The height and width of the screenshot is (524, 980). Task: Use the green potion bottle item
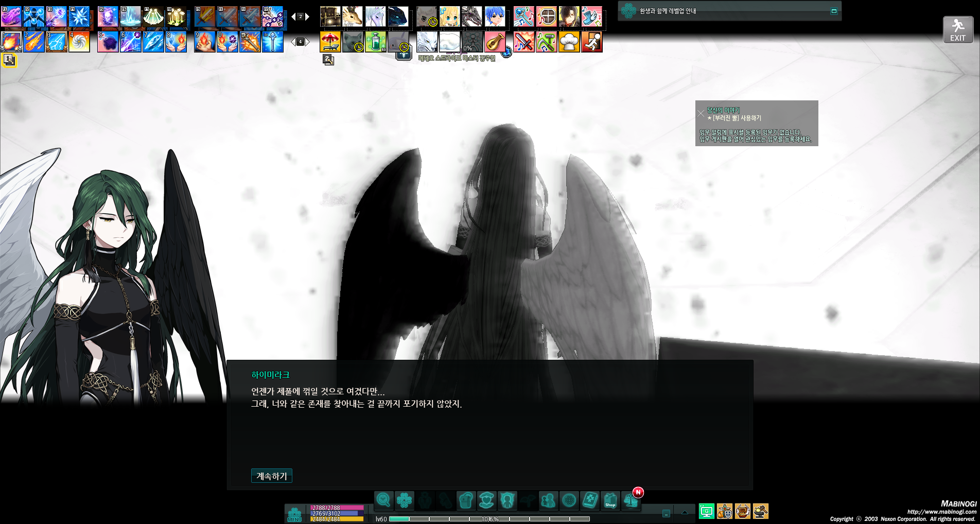[x=376, y=42]
